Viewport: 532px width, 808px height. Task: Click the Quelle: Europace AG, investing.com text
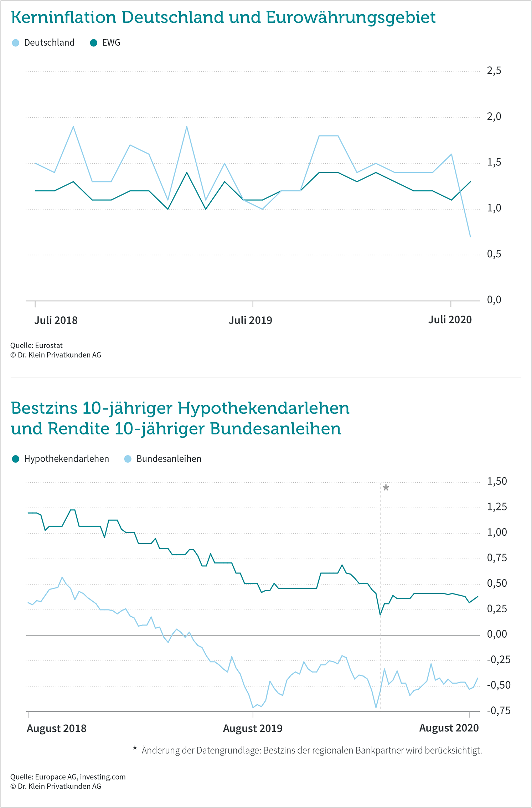[x=68, y=777]
